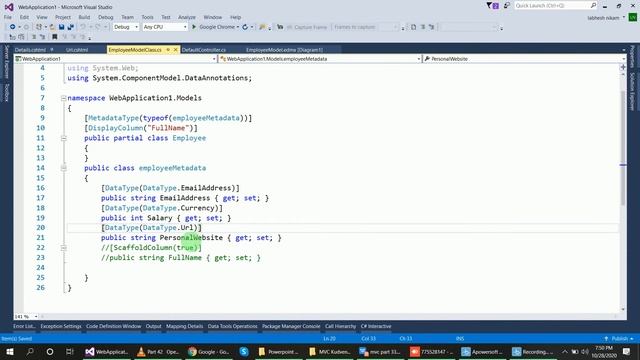Open the Error List panel tab
This screenshot has width=640, height=360.
click(x=24, y=326)
